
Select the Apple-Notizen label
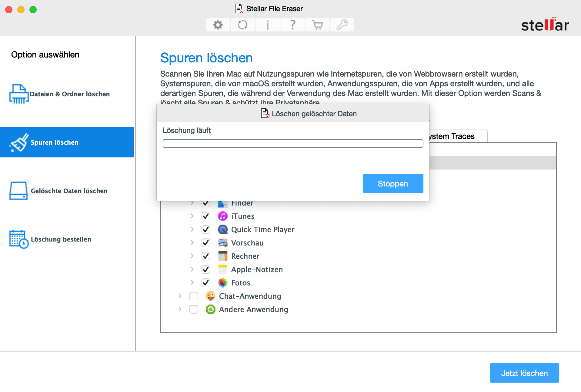pyautogui.click(x=257, y=269)
